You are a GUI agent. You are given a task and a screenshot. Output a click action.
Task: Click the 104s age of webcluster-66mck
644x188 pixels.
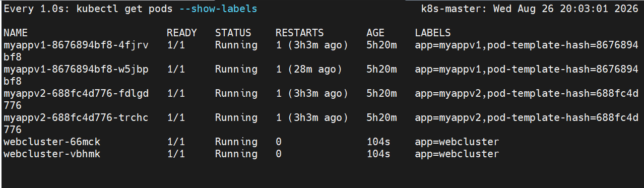click(x=378, y=142)
